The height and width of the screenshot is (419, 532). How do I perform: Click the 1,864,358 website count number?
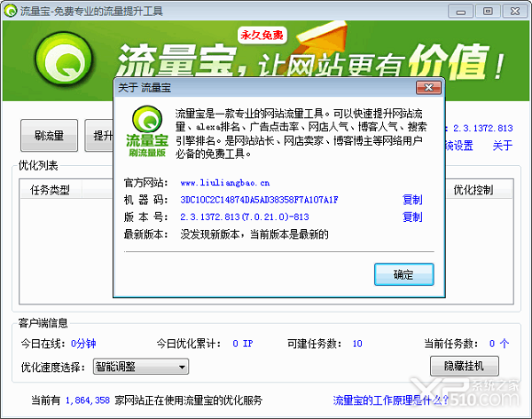coord(88,400)
